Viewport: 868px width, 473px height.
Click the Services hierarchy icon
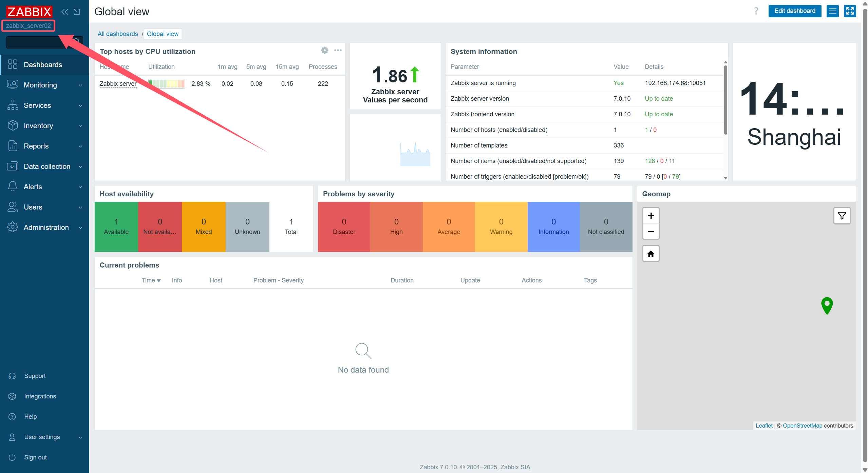coord(13,105)
